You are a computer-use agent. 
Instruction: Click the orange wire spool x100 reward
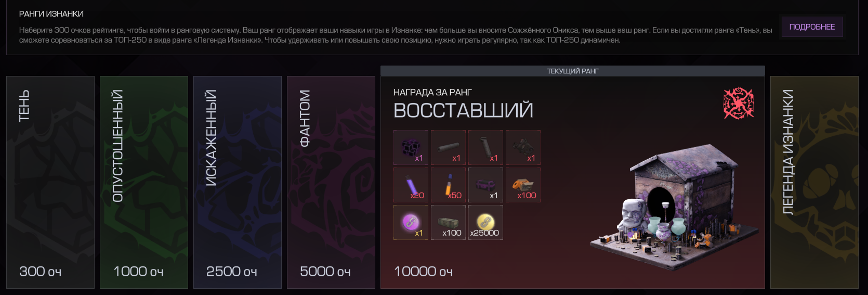click(x=523, y=185)
